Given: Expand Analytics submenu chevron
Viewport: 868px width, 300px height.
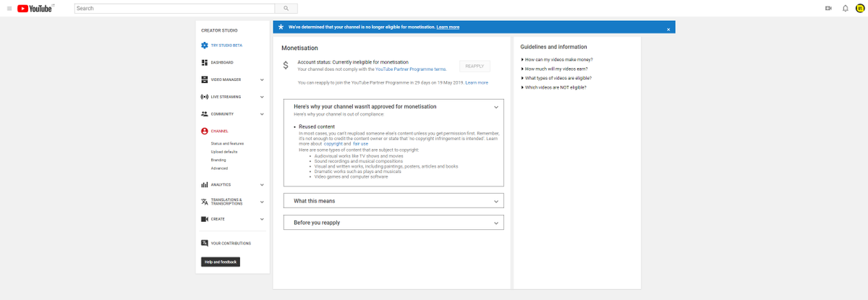Looking at the screenshot, I should click(262, 185).
